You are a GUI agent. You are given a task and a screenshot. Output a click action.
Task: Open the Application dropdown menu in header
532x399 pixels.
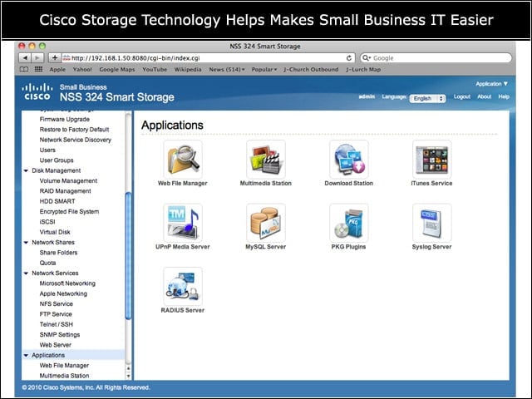(491, 84)
